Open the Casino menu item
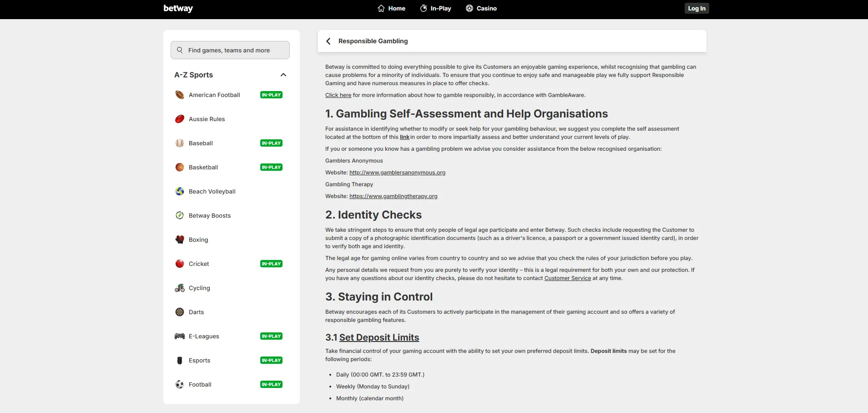This screenshot has width=868, height=413. click(x=481, y=8)
